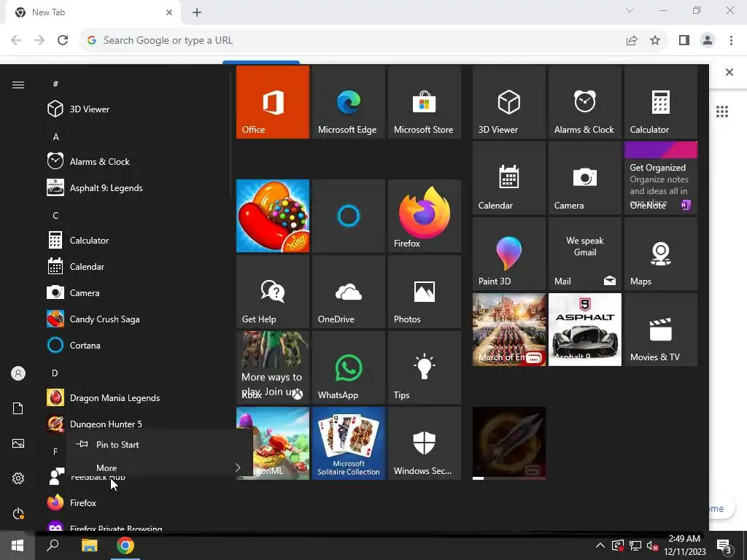
Task: Open Calendar in the app list
Action: click(x=136, y=266)
